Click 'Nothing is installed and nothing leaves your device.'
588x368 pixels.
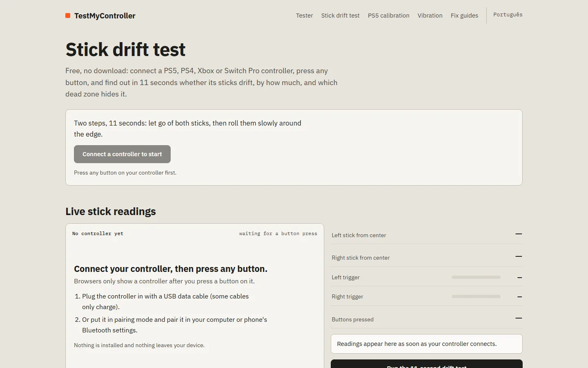(139, 345)
